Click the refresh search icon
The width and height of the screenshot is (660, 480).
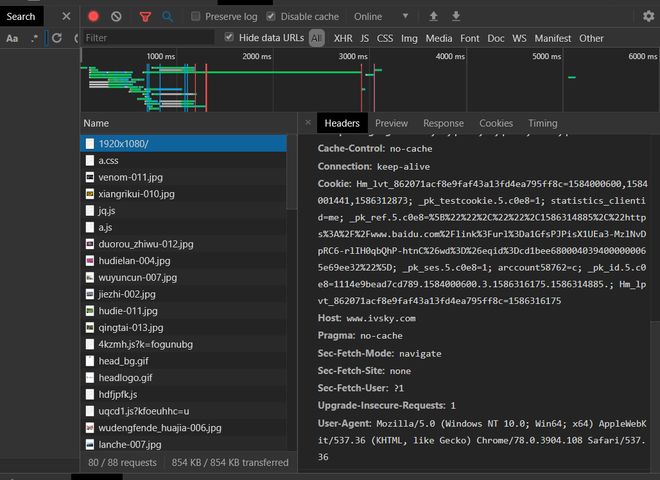click(x=57, y=38)
